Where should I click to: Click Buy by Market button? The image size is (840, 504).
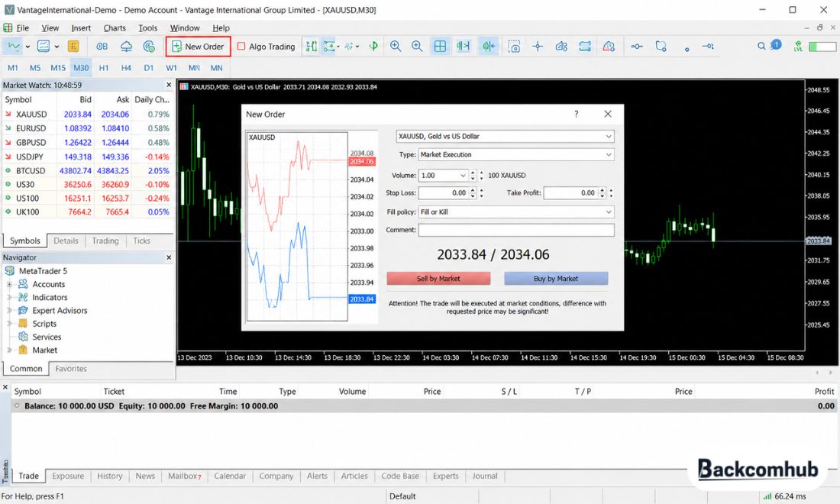click(555, 279)
